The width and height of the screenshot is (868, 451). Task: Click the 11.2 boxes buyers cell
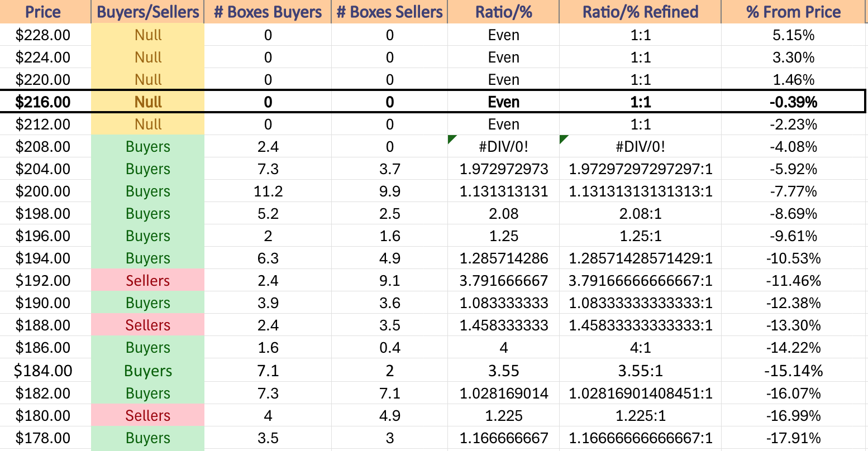click(x=268, y=191)
